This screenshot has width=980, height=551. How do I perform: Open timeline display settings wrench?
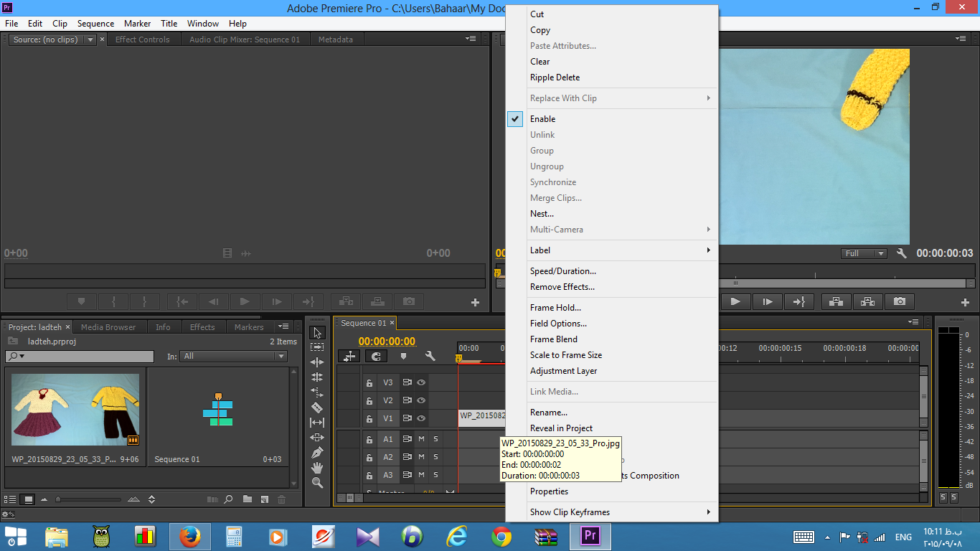[x=430, y=356]
